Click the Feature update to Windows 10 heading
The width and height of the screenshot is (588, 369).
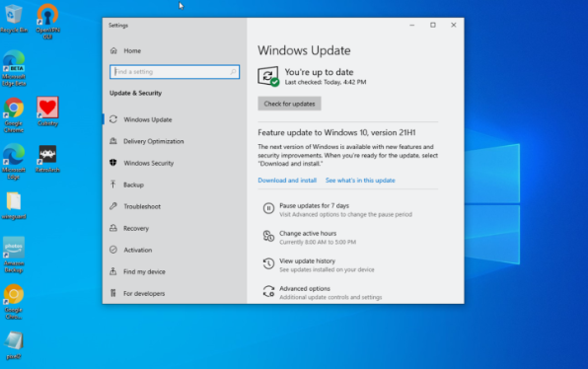pos(336,133)
